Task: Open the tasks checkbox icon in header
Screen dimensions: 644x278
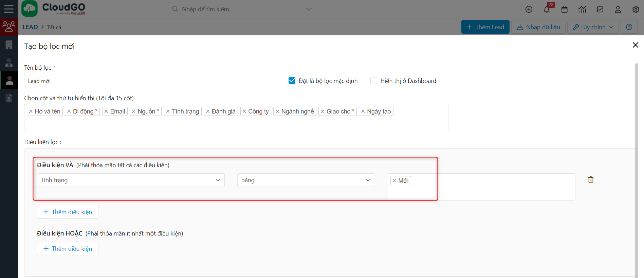Action: 600,10
